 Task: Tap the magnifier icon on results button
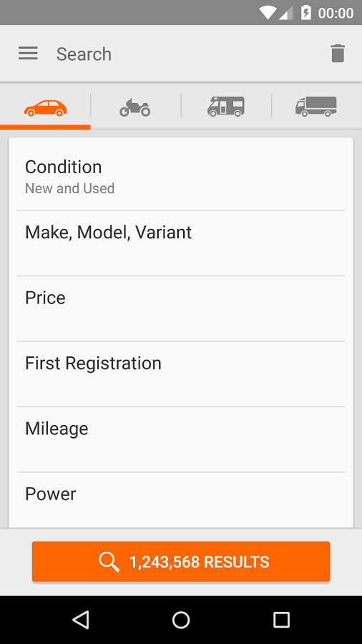pyautogui.click(x=109, y=562)
